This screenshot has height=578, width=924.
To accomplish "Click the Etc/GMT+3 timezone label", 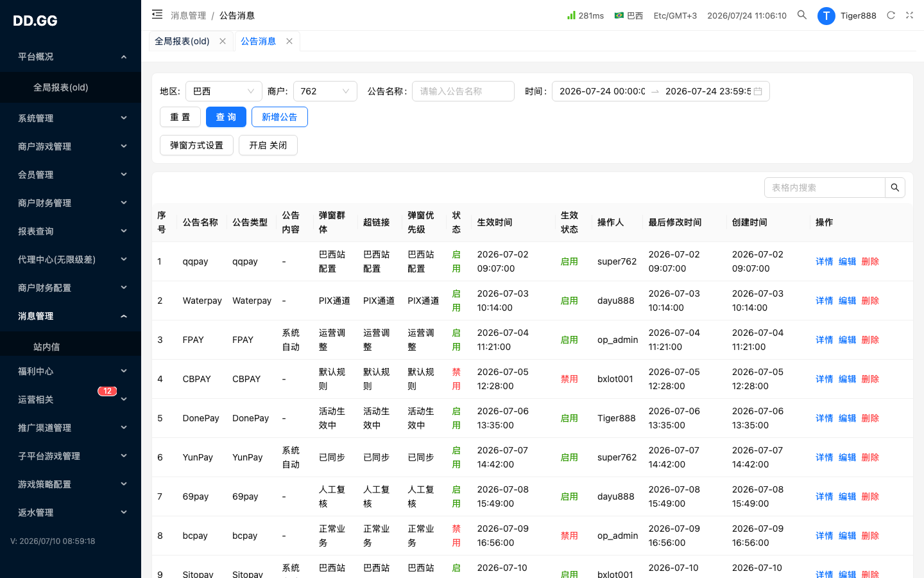I will (675, 15).
